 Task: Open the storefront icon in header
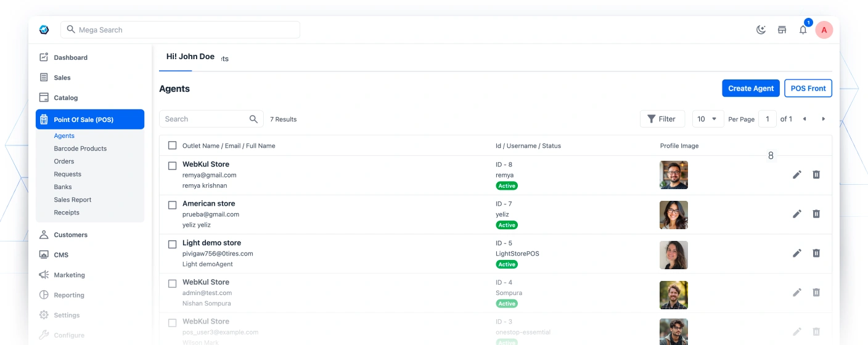(782, 30)
